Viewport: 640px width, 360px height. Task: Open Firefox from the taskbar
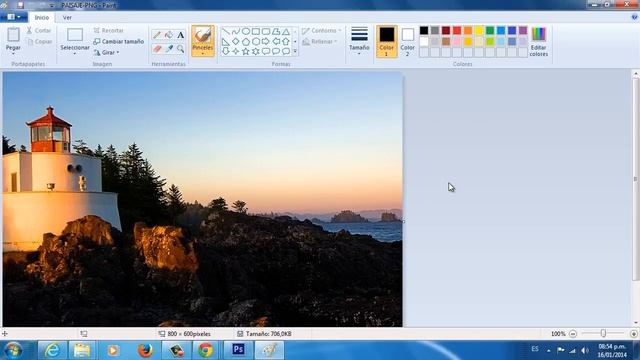click(x=145, y=350)
